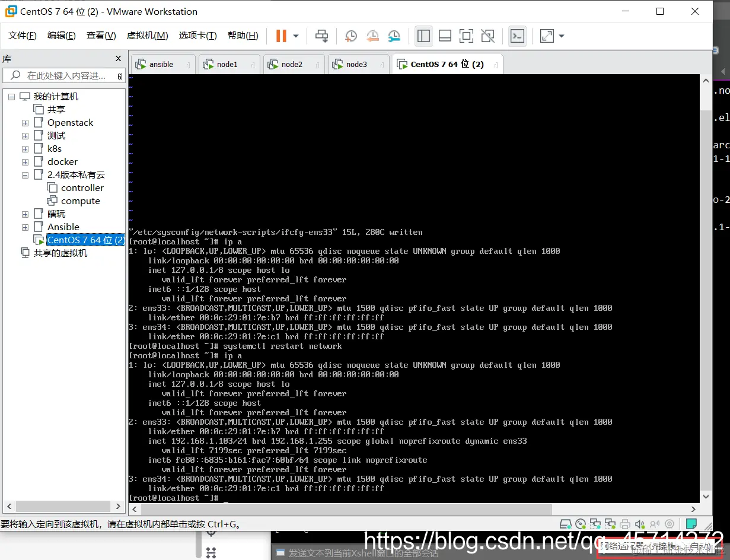Click the VM console scroll-right arrow
730x560 pixels.
coord(694,509)
